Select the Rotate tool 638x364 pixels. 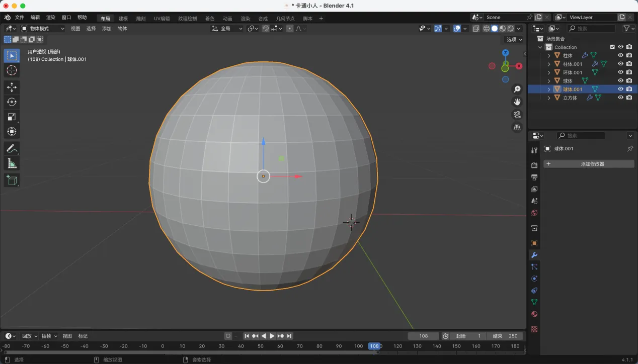point(12,102)
